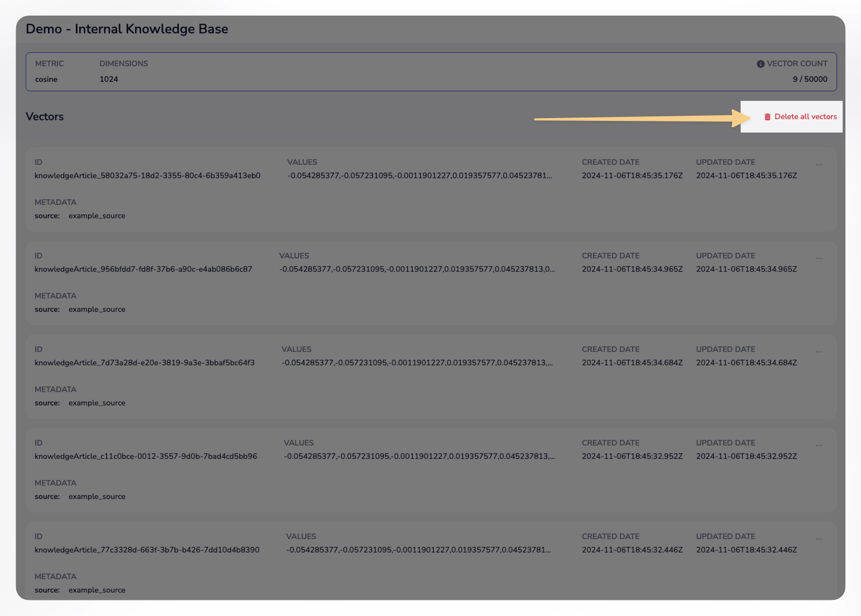Viewport: 861px width, 616px height.
Task: Click the Delete all vectors text
Action: tap(805, 116)
